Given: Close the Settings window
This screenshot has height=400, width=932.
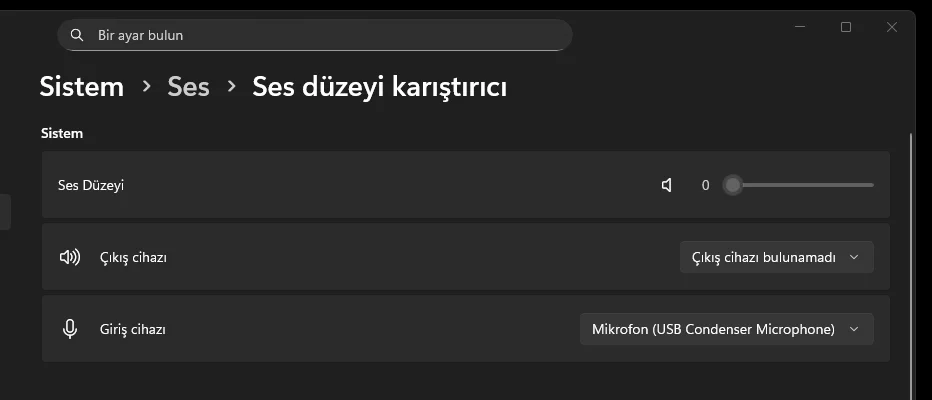Looking at the screenshot, I should (892, 27).
